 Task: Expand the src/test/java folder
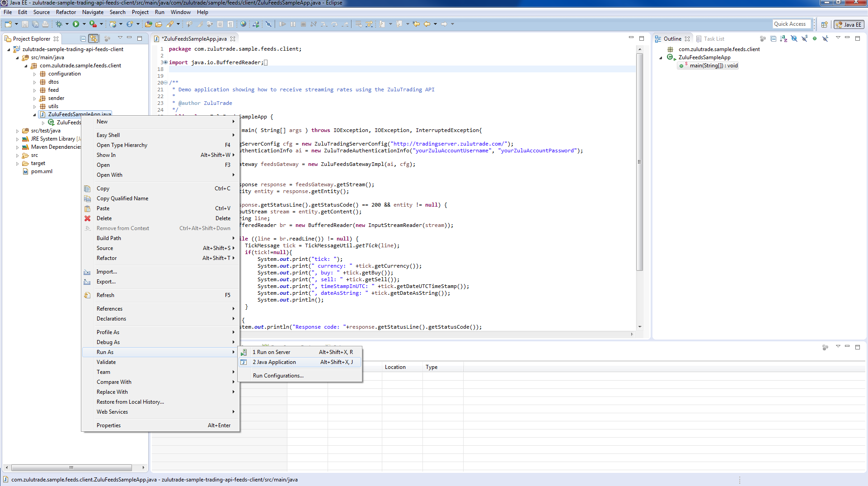18,131
